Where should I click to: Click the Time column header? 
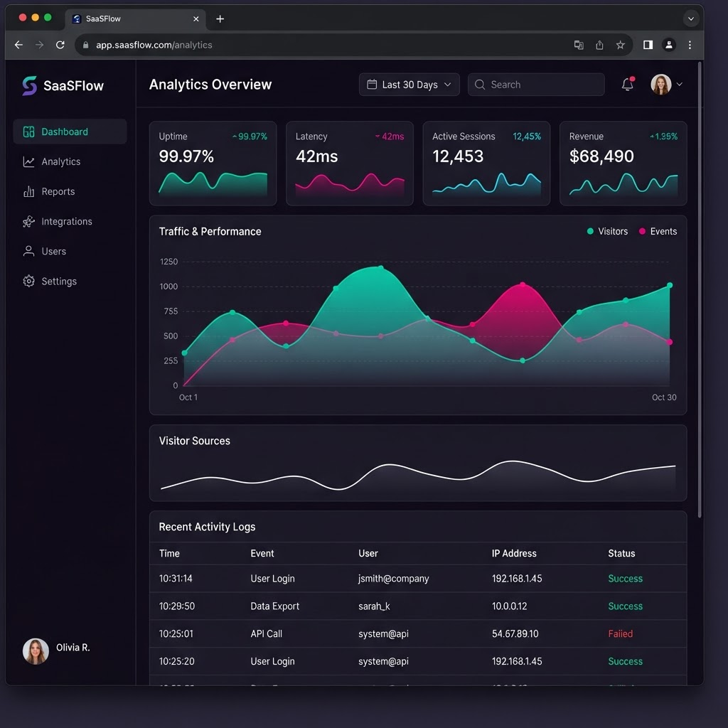[169, 553]
